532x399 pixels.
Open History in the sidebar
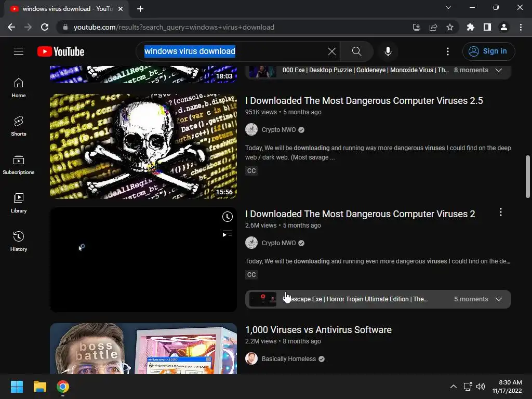coord(19,241)
